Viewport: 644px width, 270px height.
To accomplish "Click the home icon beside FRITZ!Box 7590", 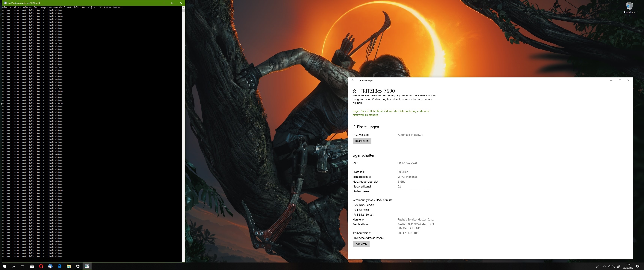I will coord(355,91).
